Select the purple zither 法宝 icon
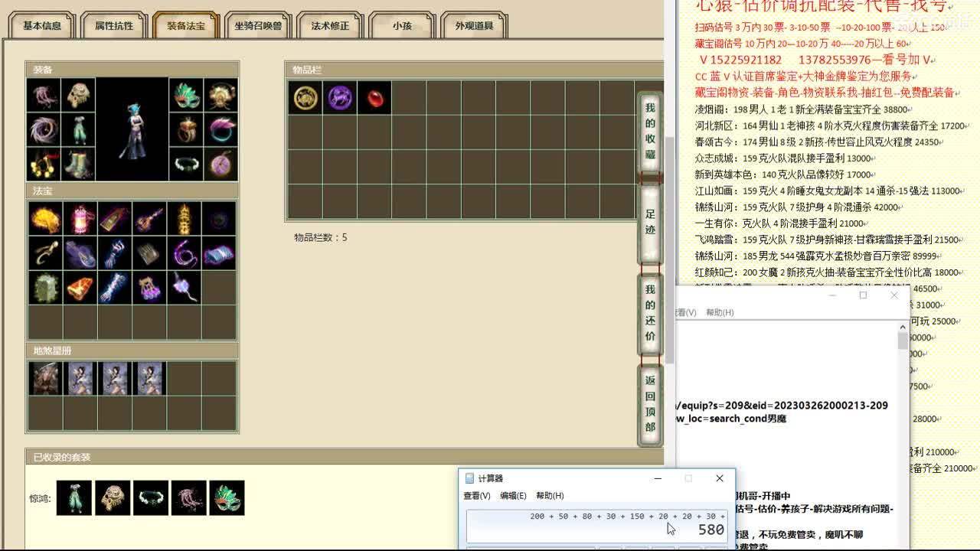 point(80,253)
